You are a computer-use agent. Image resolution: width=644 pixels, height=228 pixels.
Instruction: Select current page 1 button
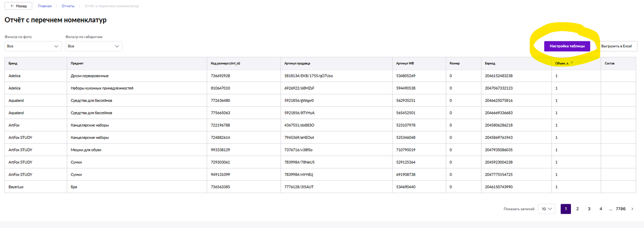566,209
